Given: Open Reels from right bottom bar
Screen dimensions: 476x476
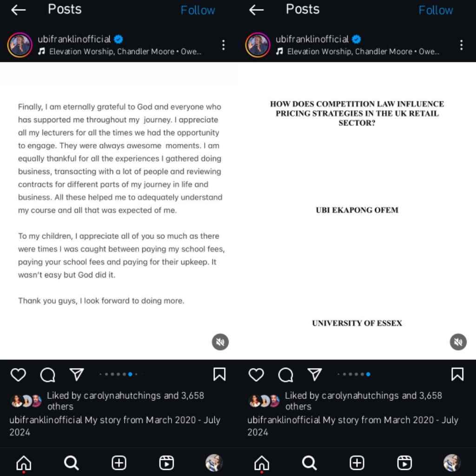Looking at the screenshot, I should click(404, 463).
